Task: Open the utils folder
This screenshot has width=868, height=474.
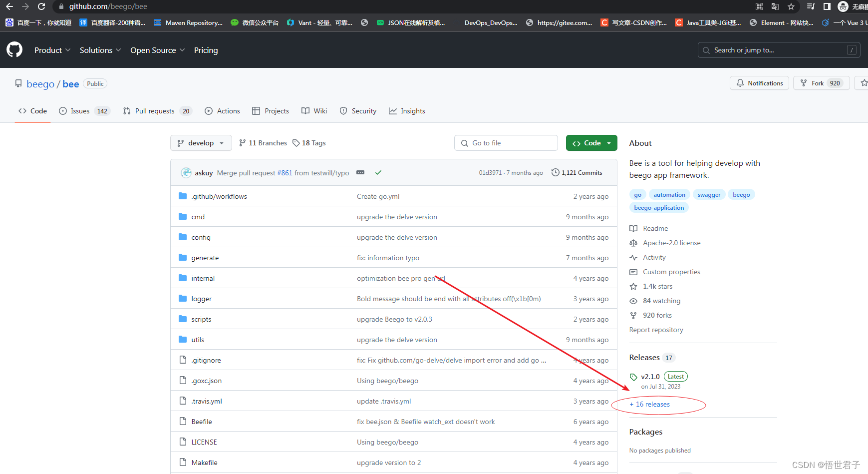Action: click(x=198, y=340)
